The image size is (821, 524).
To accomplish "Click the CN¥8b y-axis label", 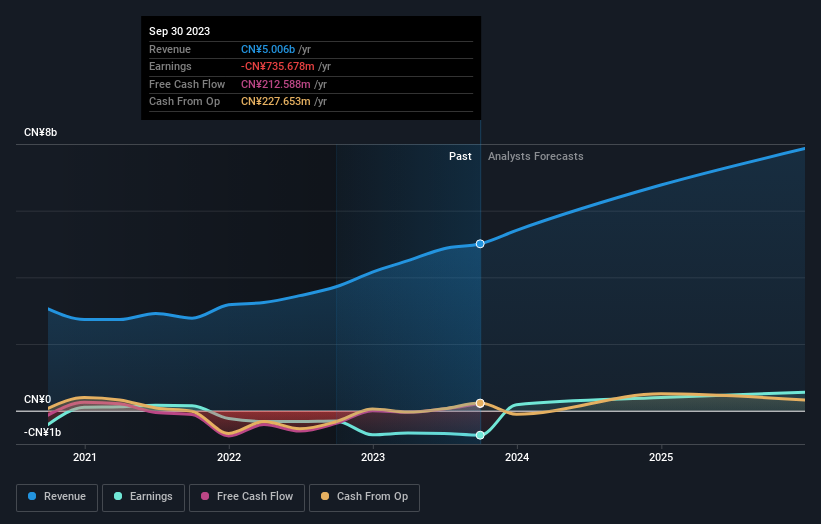I will (40, 132).
